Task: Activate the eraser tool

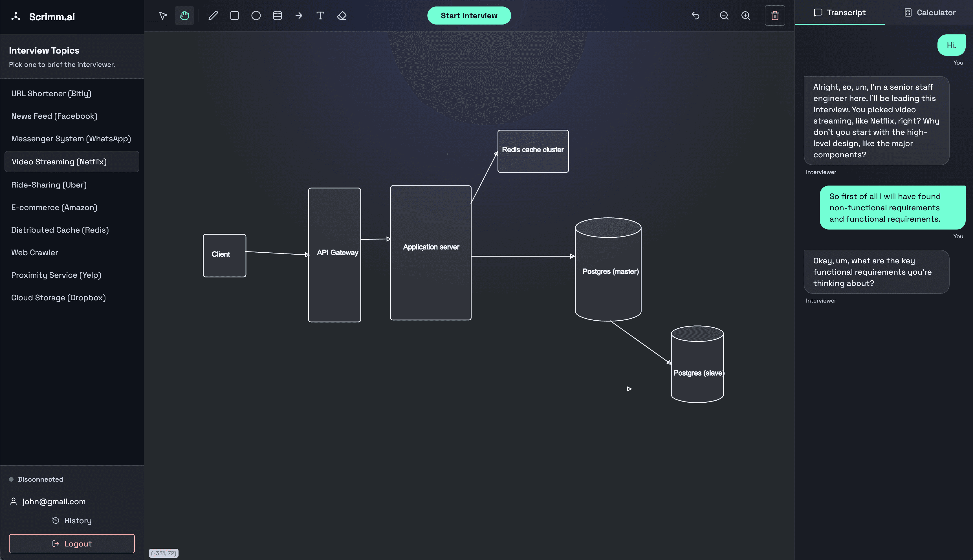Action: (341, 16)
